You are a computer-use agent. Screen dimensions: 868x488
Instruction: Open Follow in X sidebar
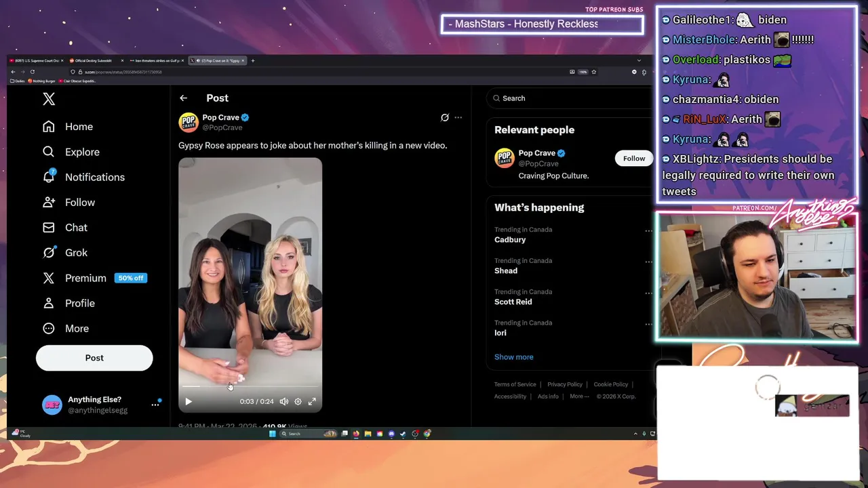click(69, 202)
